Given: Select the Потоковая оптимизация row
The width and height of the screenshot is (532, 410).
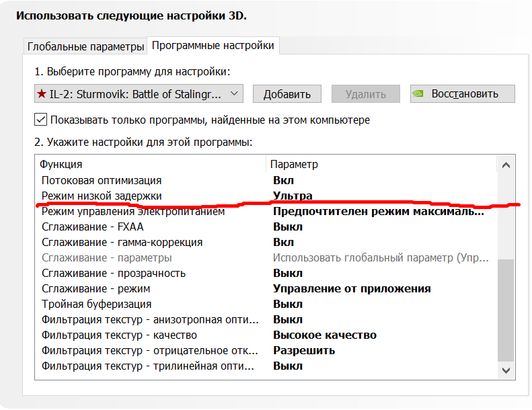Looking at the screenshot, I should pos(266,180).
